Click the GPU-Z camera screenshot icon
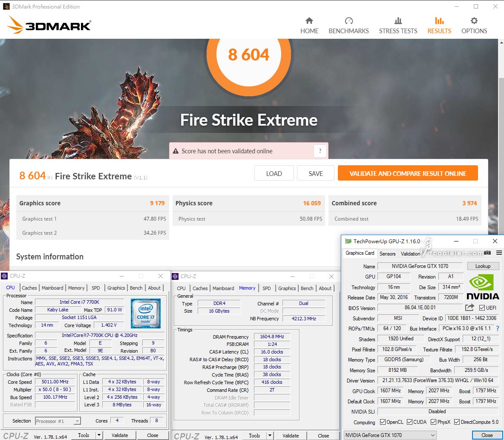Screen dimensions: 504x440 click(487, 253)
